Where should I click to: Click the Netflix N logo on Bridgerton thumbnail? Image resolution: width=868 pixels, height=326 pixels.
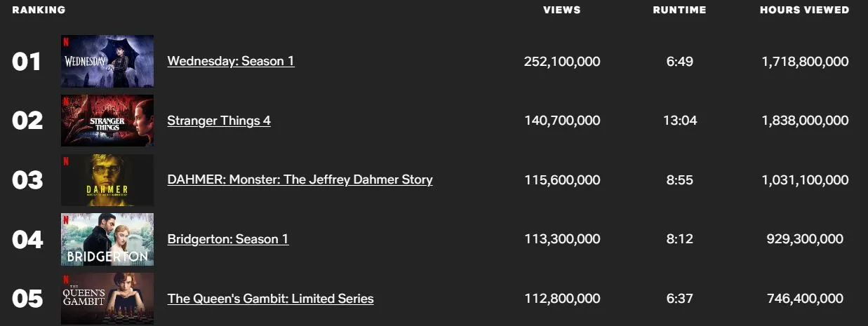point(66,220)
